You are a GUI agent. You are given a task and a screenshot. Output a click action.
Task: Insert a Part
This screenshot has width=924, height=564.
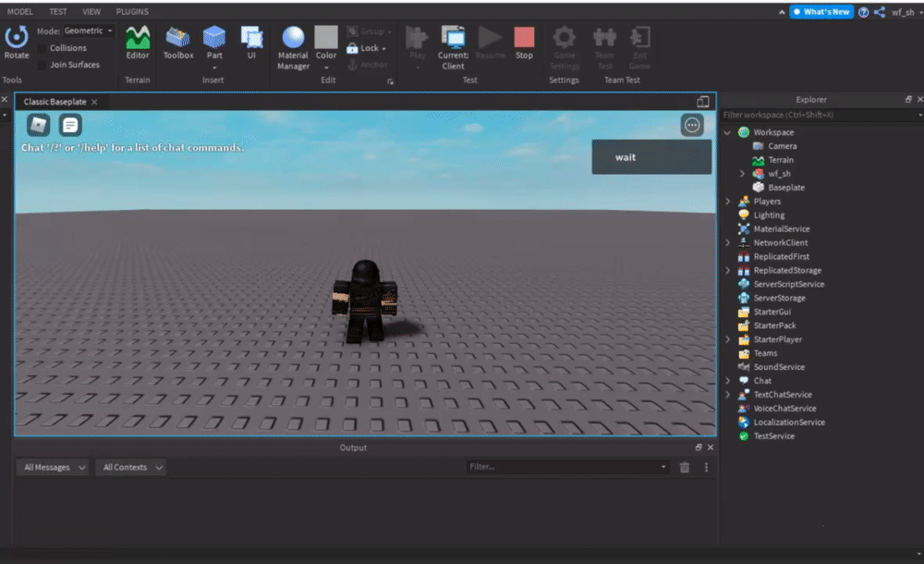pyautogui.click(x=214, y=43)
